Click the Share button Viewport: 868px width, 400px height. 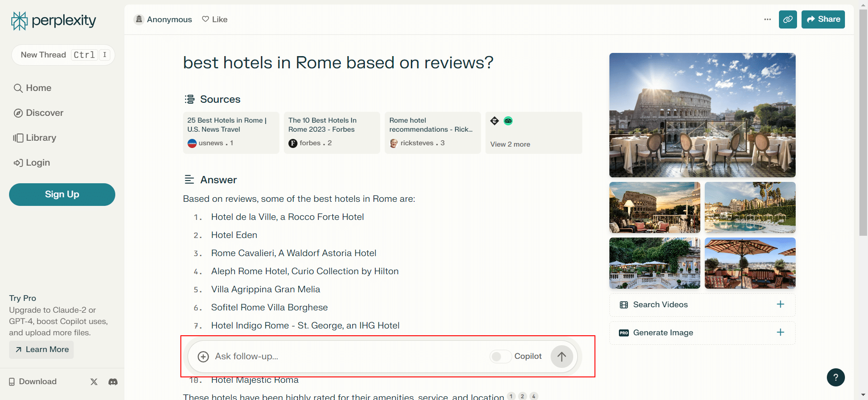tap(823, 19)
